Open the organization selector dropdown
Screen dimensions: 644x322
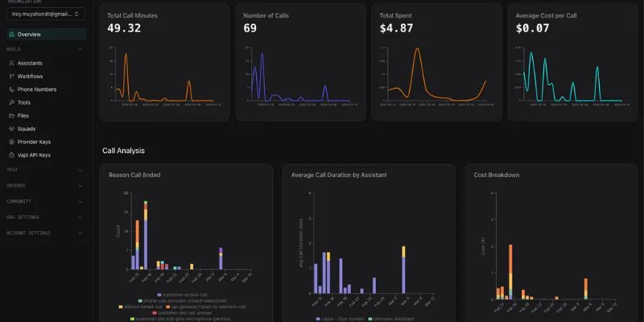pos(46,14)
